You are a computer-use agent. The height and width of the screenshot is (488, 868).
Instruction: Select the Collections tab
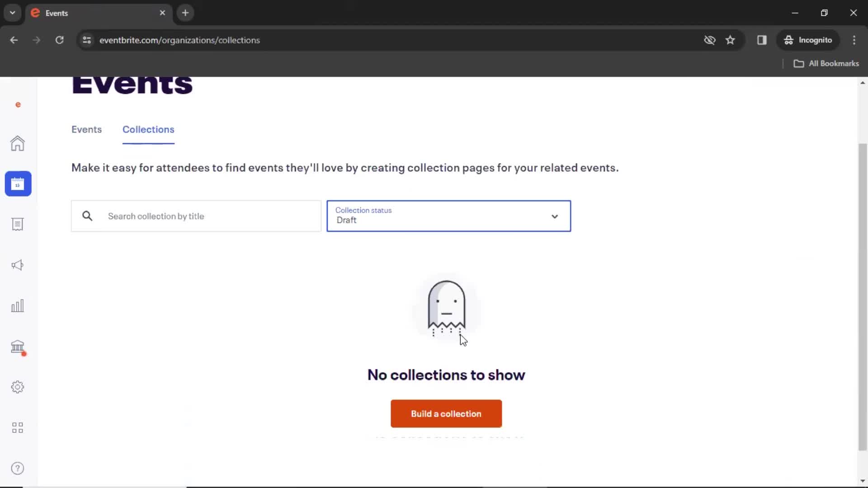pos(148,129)
